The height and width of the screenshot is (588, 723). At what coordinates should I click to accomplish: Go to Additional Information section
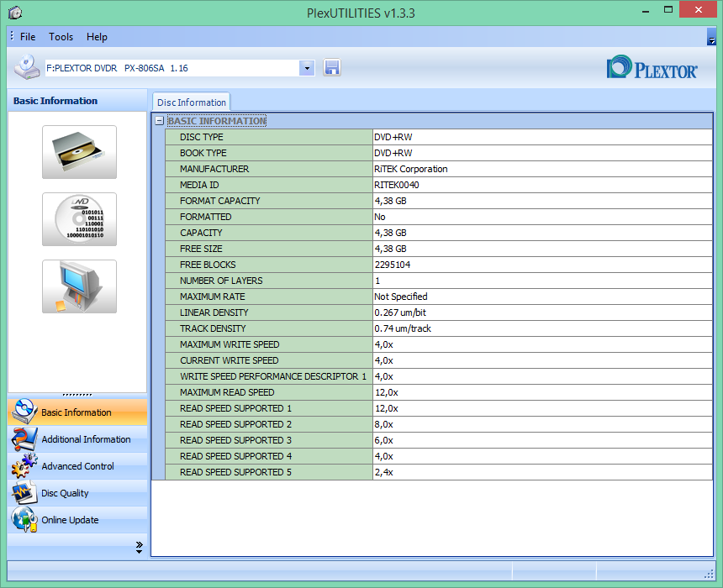[x=77, y=439]
